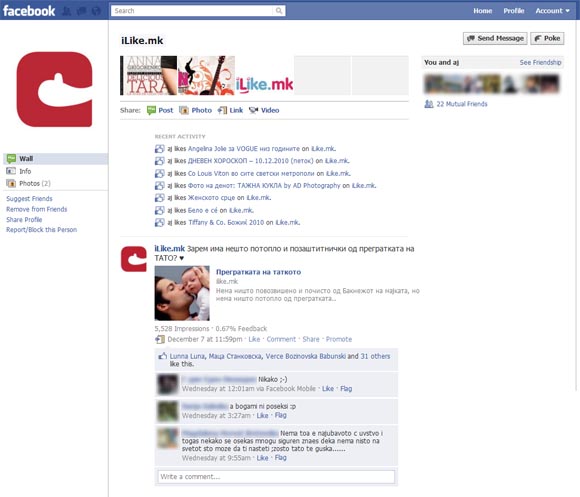Open Profile in top bar
The height and width of the screenshot is (497, 580).
point(513,11)
